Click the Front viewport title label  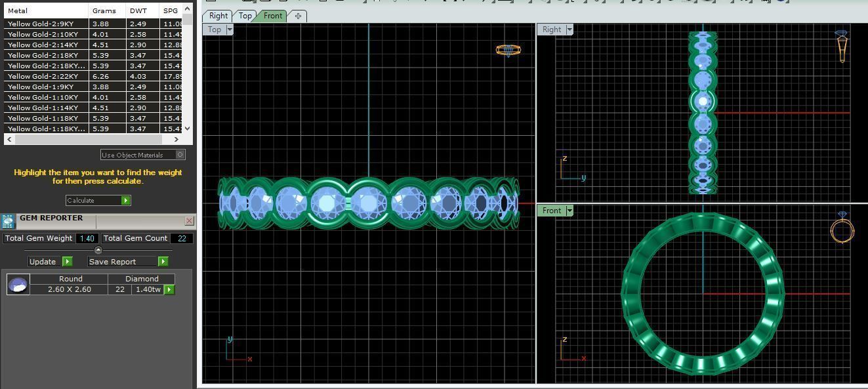[552, 211]
